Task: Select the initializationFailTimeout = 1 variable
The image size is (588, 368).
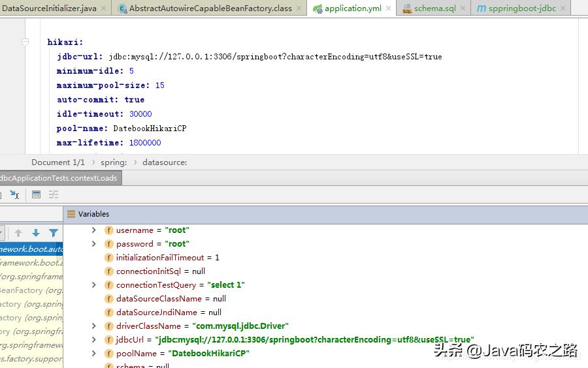Action: [168, 258]
